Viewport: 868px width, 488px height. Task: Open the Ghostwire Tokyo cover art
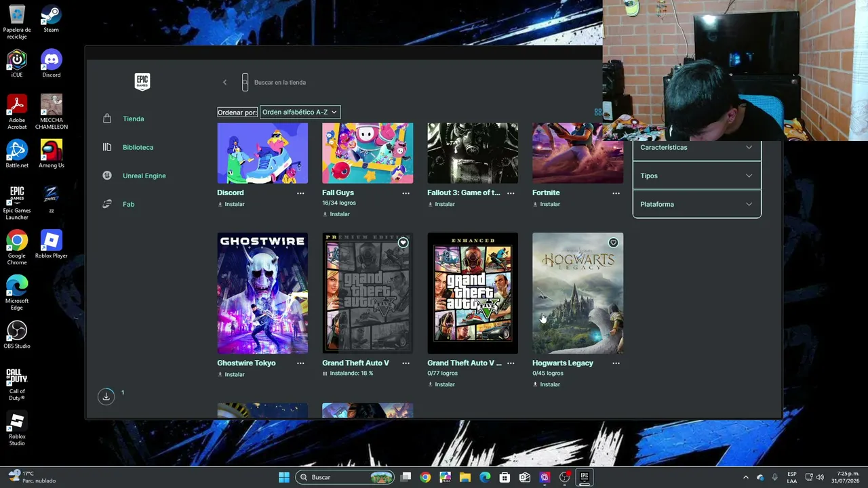coord(262,293)
